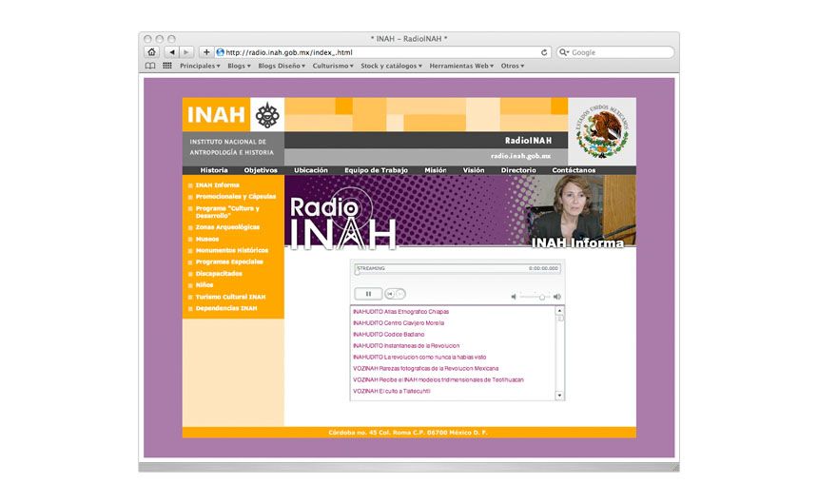818x504 pixels.
Task: Select Zonas Arqueológicas in the sidebar
Action: pyautogui.click(x=227, y=227)
